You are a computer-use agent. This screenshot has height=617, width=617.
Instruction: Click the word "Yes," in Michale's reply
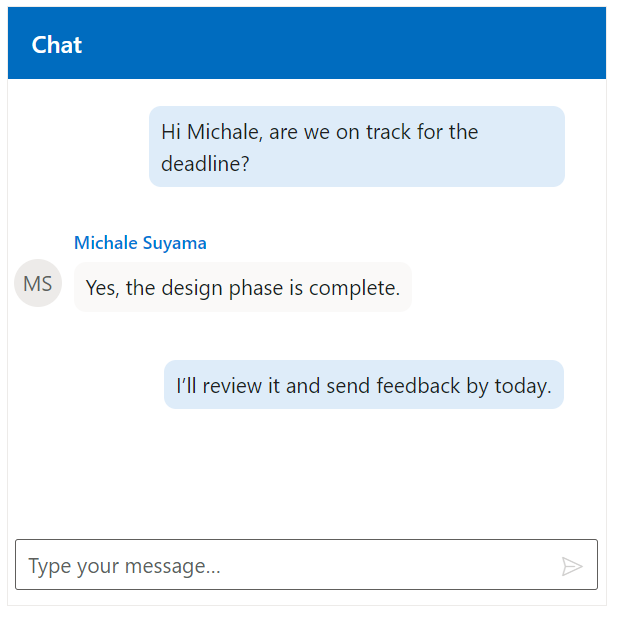point(103,288)
